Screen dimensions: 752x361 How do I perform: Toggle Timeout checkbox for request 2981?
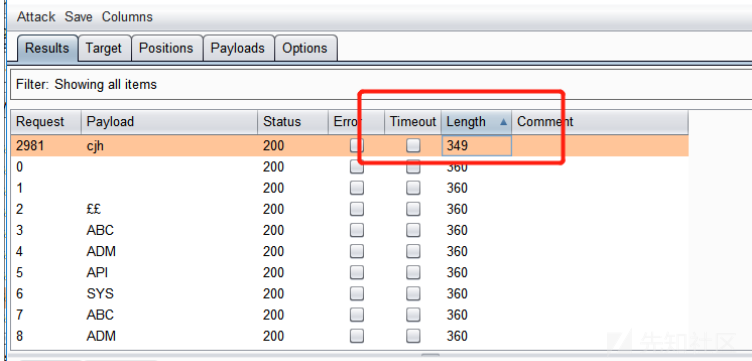coord(413,145)
